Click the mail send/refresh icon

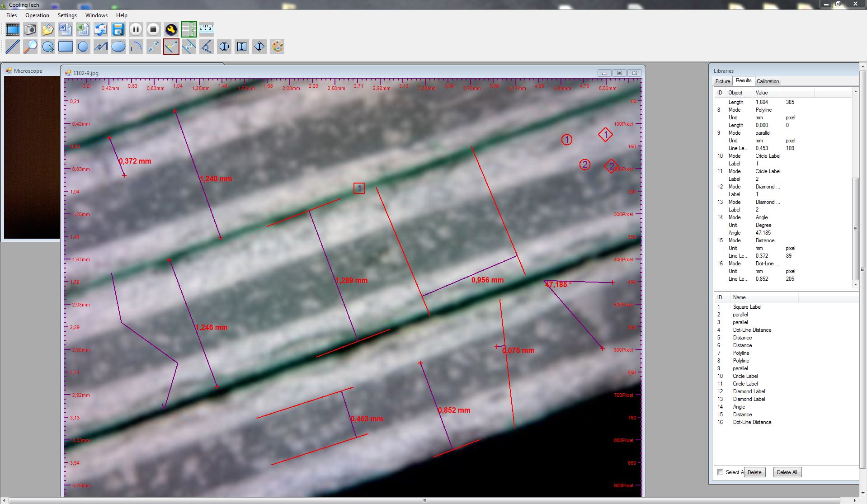101,30
